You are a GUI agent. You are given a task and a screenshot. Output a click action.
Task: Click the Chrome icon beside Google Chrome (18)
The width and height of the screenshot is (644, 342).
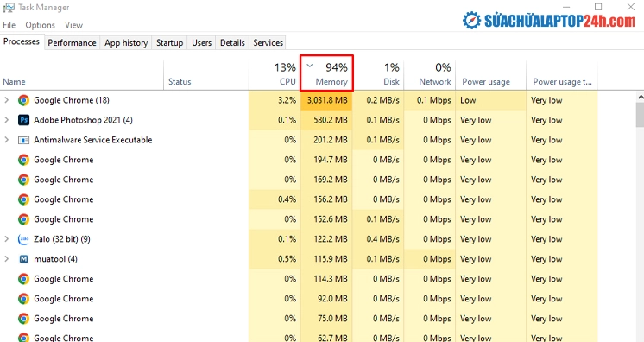point(24,100)
